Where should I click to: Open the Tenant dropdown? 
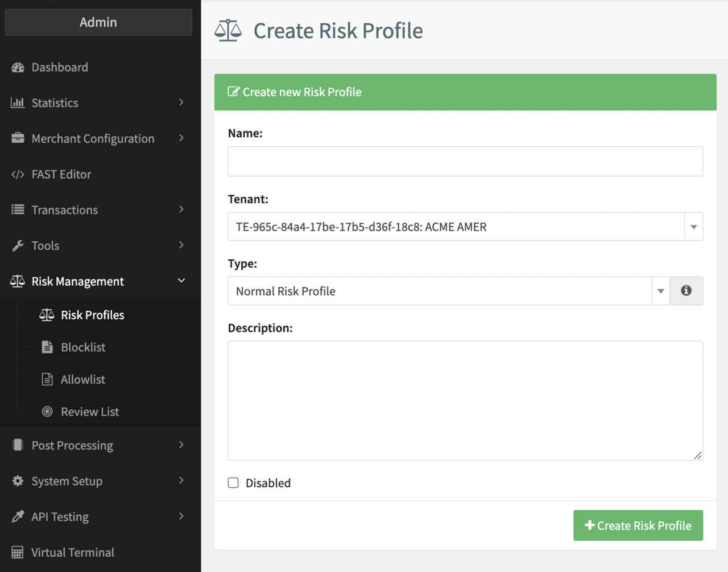[x=465, y=227]
